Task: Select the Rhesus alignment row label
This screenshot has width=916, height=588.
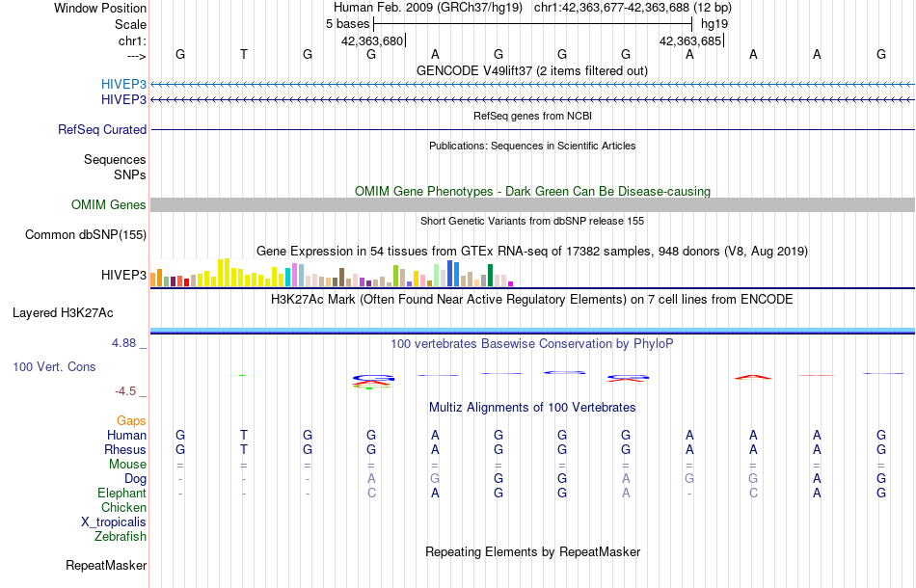Action: [x=125, y=449]
